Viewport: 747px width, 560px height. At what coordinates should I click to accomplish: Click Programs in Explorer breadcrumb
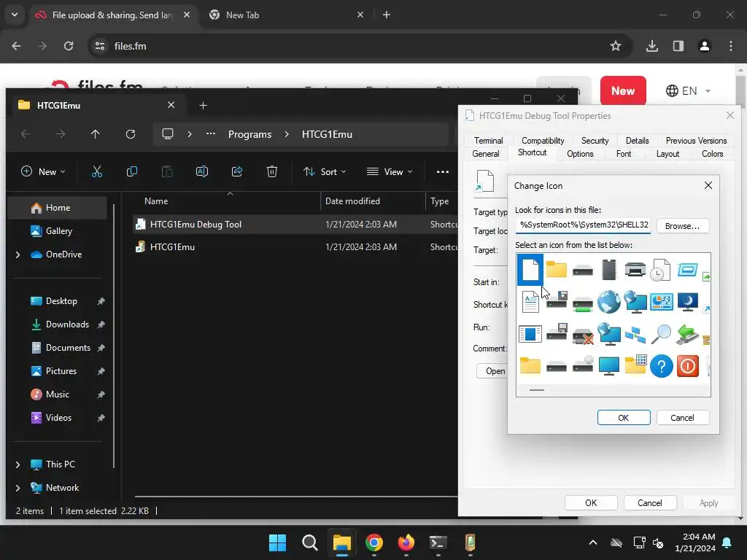click(249, 134)
